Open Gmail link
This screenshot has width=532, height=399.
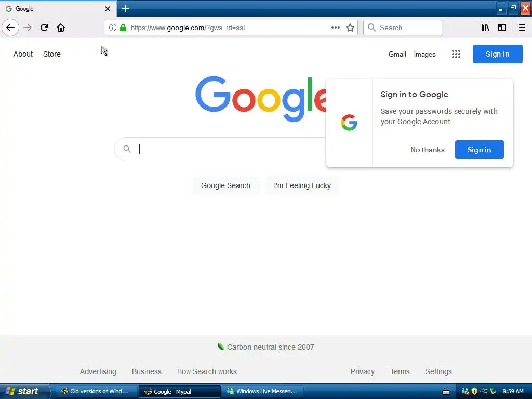[397, 54]
